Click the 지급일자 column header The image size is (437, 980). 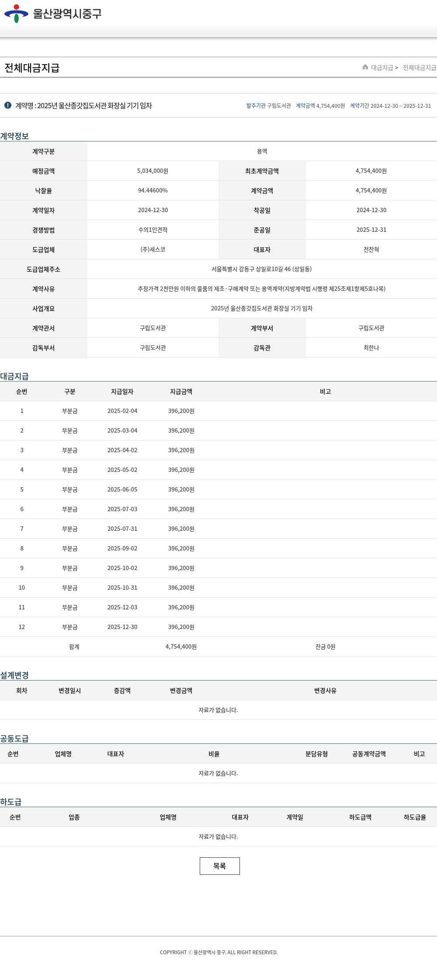point(122,392)
